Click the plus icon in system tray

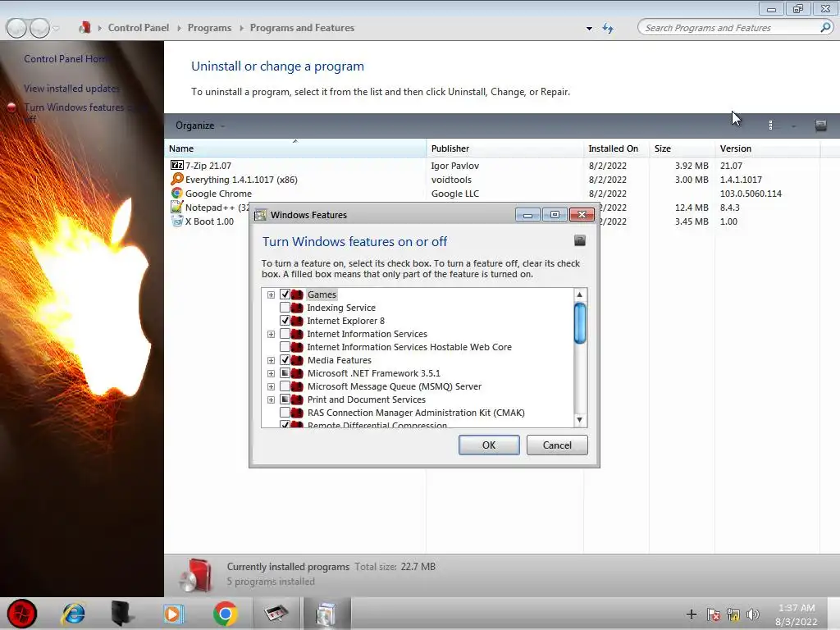tap(691, 614)
